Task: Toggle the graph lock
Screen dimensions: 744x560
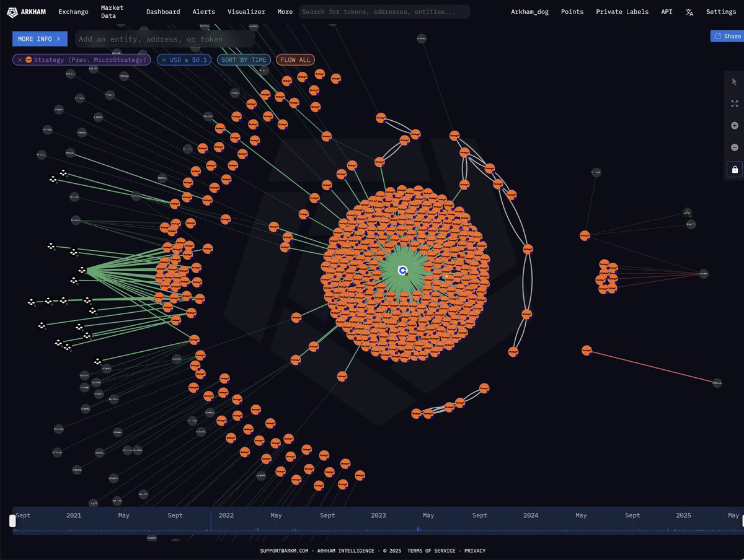Action: [734, 169]
